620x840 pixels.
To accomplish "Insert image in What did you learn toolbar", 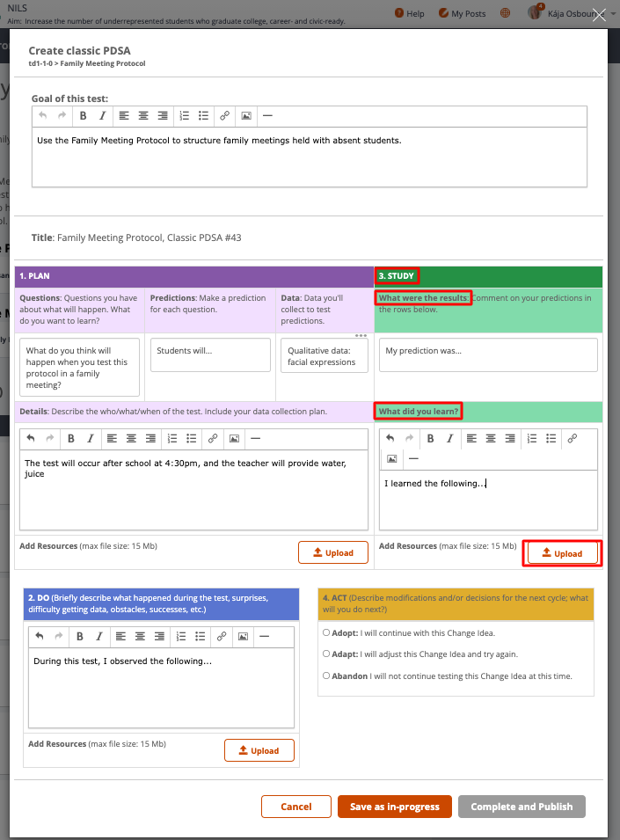I will 392,458.
